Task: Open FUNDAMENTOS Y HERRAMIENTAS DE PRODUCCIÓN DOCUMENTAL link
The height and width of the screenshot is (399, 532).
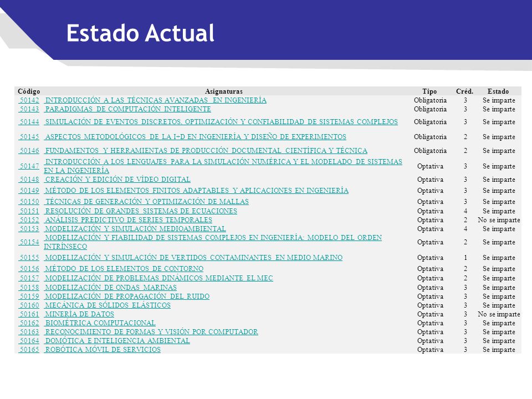Action: pyautogui.click(x=206, y=150)
